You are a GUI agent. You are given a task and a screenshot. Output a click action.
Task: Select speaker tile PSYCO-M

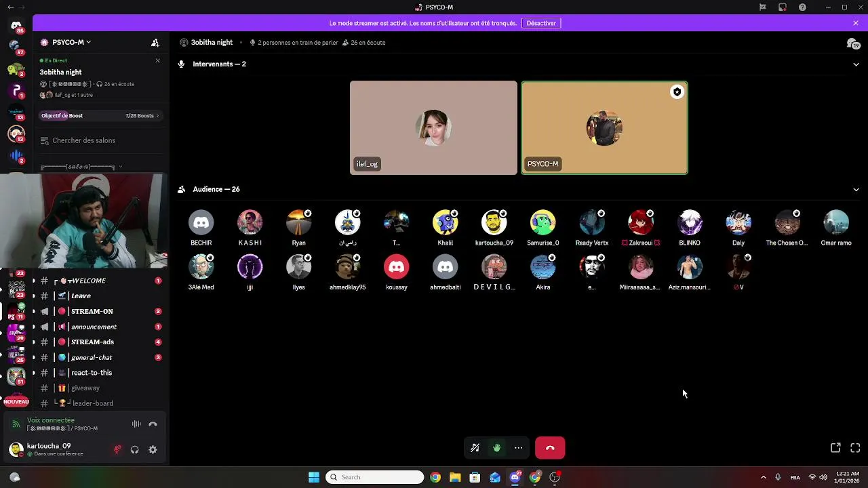click(604, 128)
